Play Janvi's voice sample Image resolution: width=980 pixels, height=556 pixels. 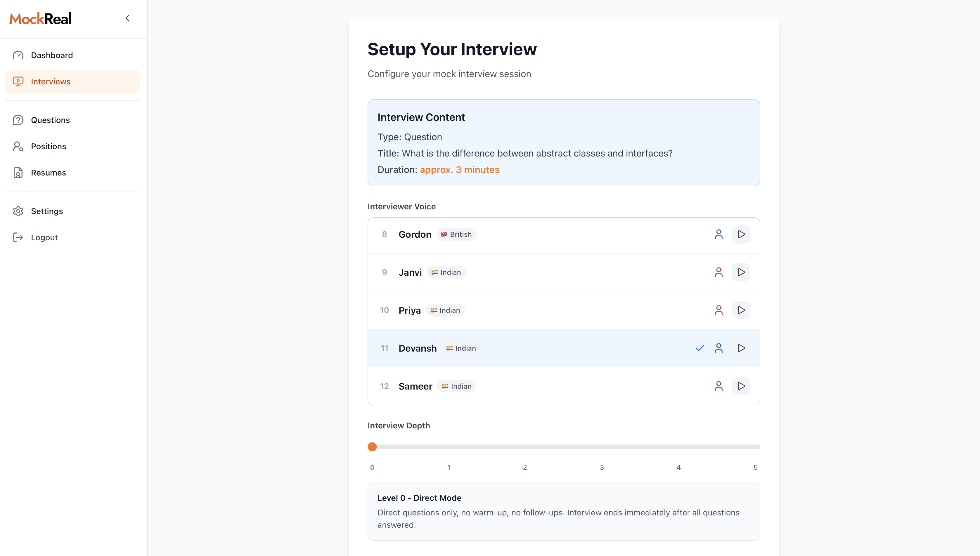740,272
